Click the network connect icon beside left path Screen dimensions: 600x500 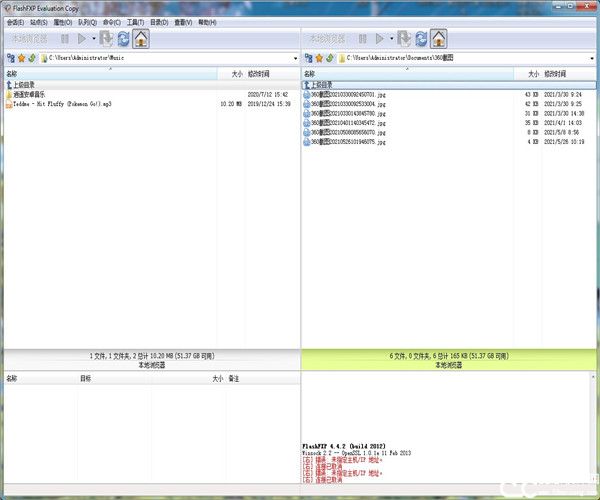click(10, 58)
